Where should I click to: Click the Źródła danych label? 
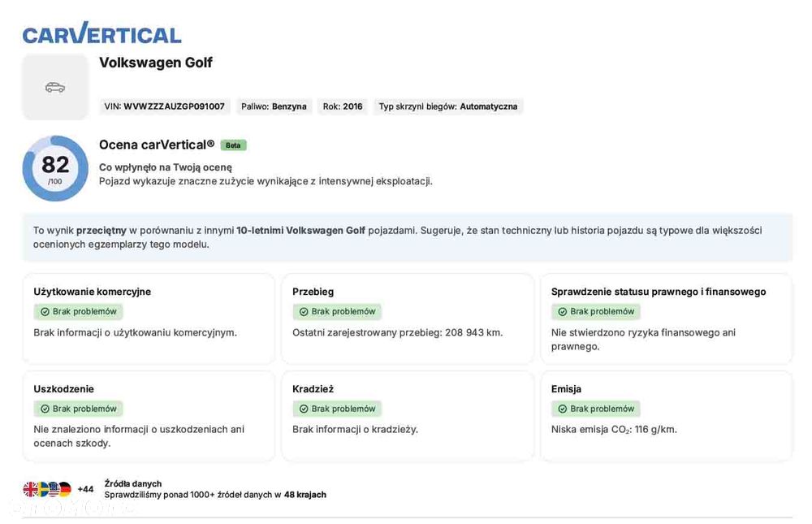click(x=133, y=483)
